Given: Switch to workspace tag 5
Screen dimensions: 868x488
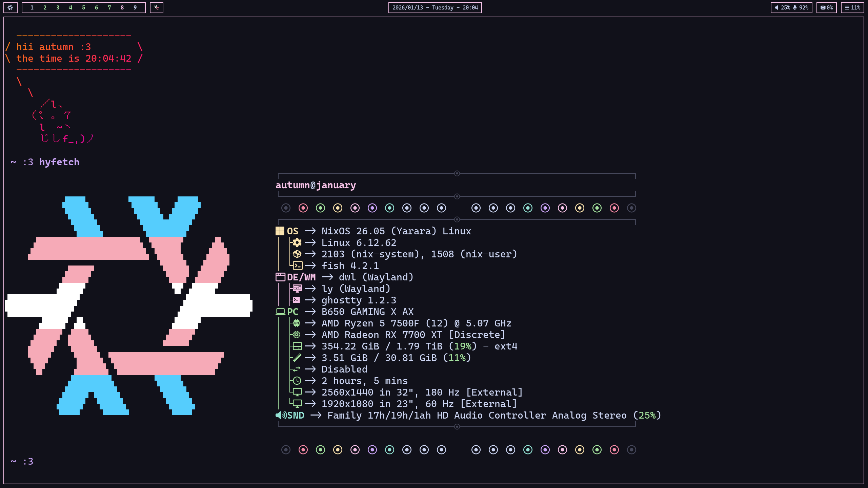Looking at the screenshot, I should click(83, 7).
